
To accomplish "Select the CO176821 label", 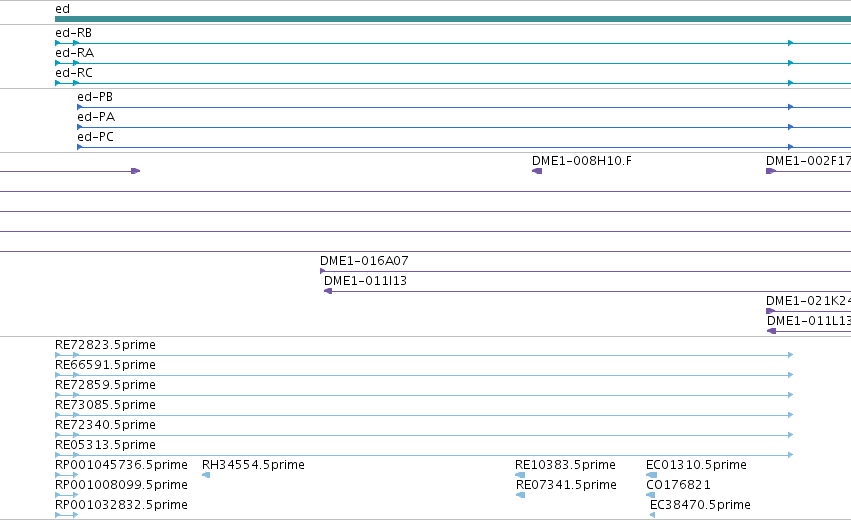I will coord(678,485).
